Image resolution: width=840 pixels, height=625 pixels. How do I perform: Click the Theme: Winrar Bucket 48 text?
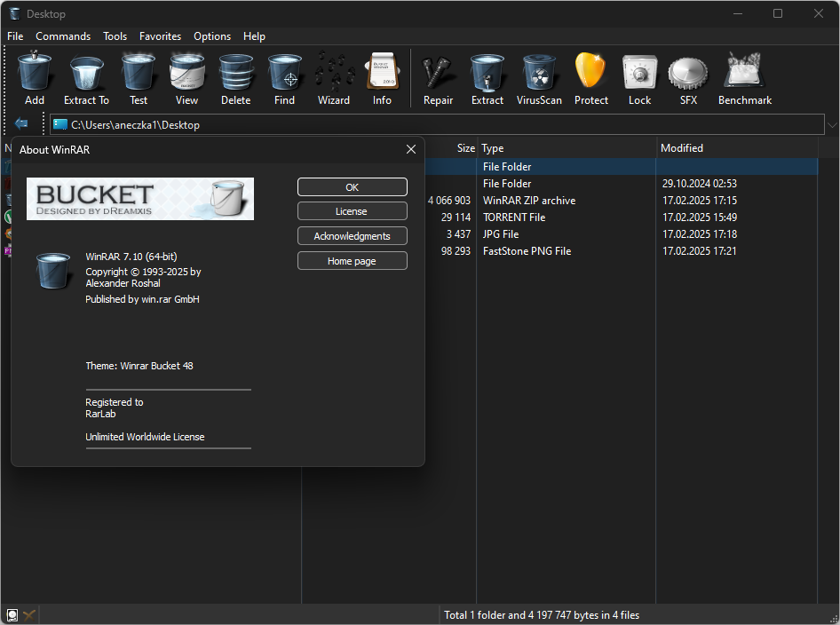point(139,366)
